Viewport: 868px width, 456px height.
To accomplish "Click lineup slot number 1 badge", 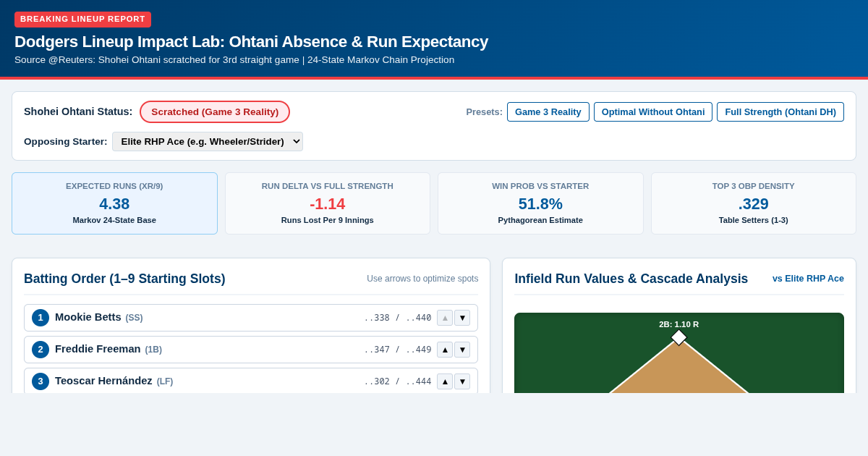I will [x=41, y=318].
